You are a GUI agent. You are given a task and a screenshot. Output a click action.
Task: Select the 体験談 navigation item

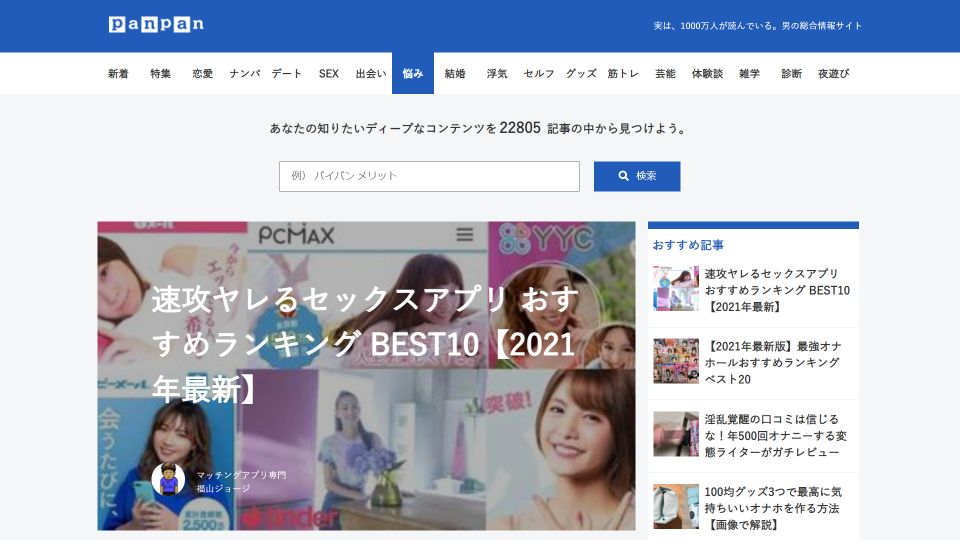pyautogui.click(x=707, y=74)
